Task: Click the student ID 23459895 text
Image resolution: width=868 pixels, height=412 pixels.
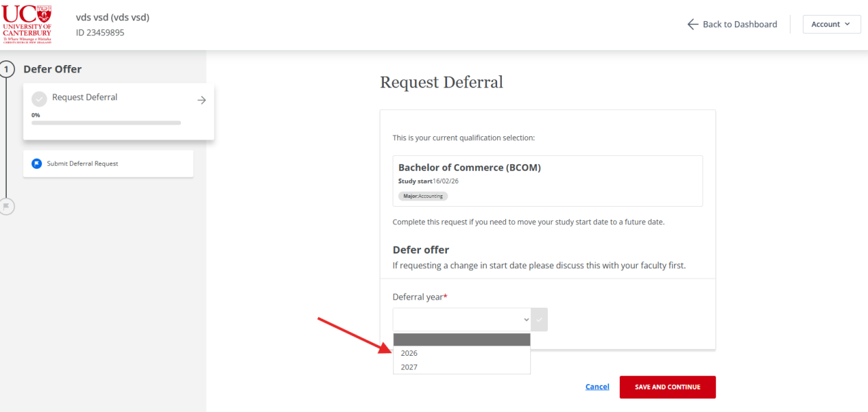Action: pos(100,33)
